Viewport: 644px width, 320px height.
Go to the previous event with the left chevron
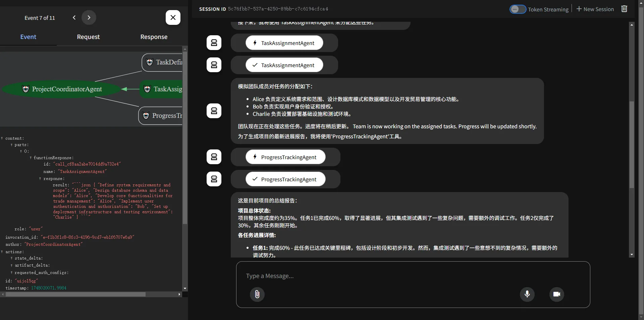coord(74,18)
